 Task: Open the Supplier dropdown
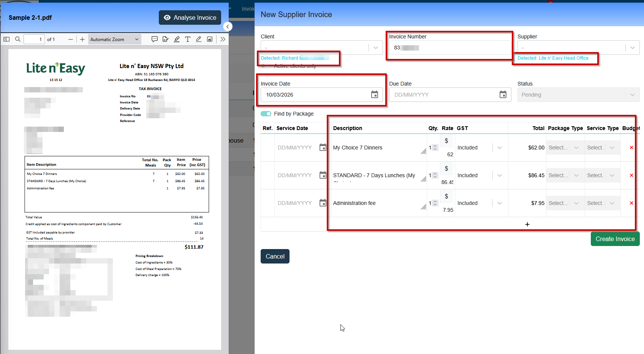point(578,48)
